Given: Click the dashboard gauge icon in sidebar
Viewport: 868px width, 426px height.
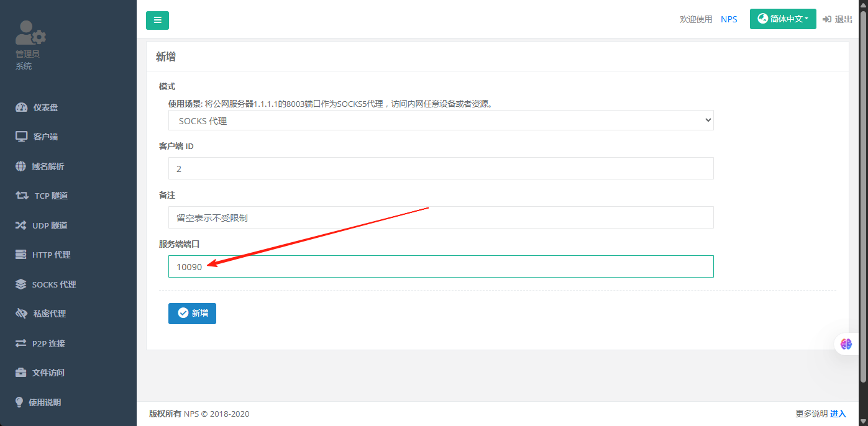Looking at the screenshot, I should [x=22, y=107].
